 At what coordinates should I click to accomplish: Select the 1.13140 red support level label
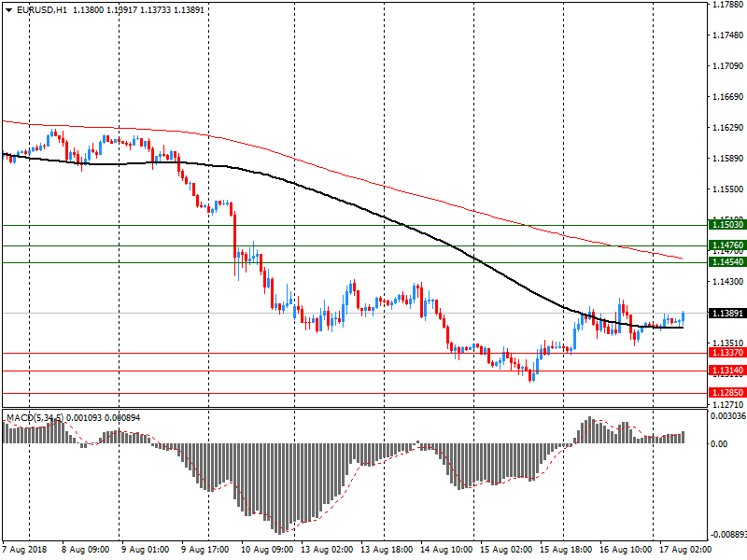tap(727, 371)
